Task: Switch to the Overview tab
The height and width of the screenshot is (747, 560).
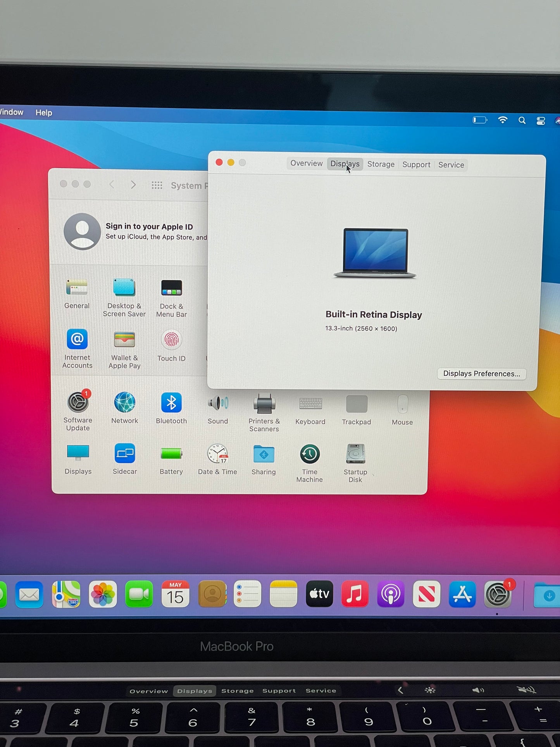Action: [x=306, y=164]
